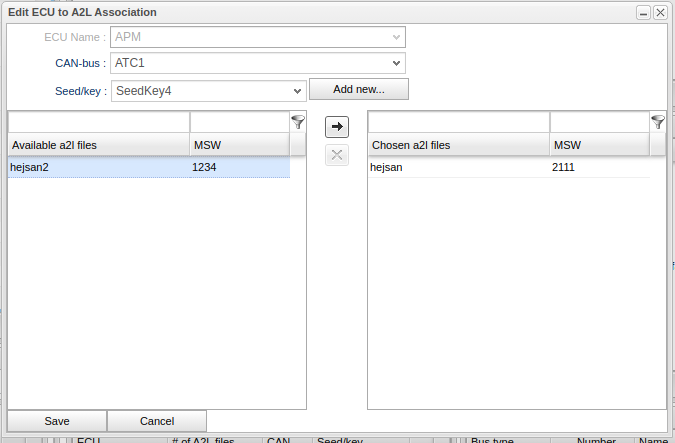Expand the Seed/key SeedKey4 dropdown
This screenshot has width=675, height=443.
tap(208, 91)
